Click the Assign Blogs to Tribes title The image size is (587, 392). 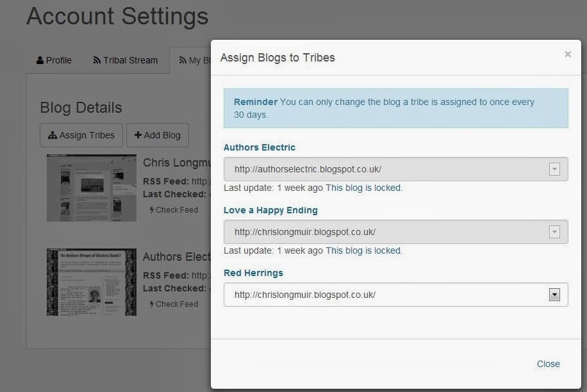tap(277, 58)
